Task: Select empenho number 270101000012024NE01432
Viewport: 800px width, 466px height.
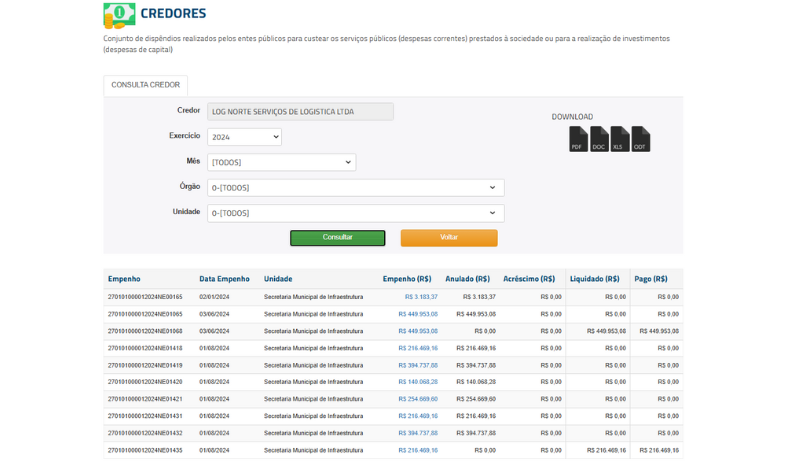Action: point(145,433)
